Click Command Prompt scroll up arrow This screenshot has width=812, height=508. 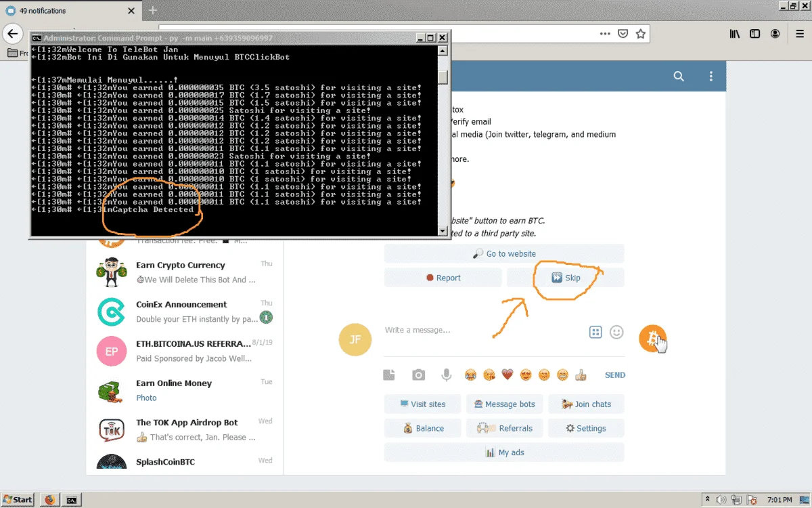[x=443, y=50]
